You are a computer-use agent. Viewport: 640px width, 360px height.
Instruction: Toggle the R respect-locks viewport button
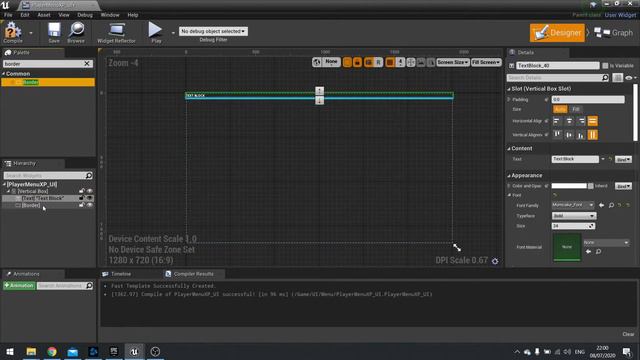378,62
